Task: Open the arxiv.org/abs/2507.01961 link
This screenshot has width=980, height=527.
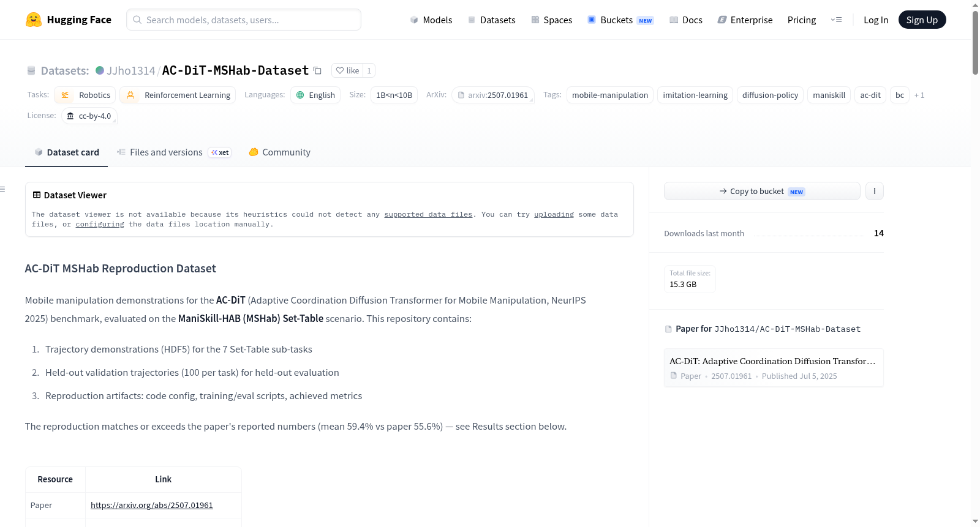Action: pyautogui.click(x=152, y=505)
